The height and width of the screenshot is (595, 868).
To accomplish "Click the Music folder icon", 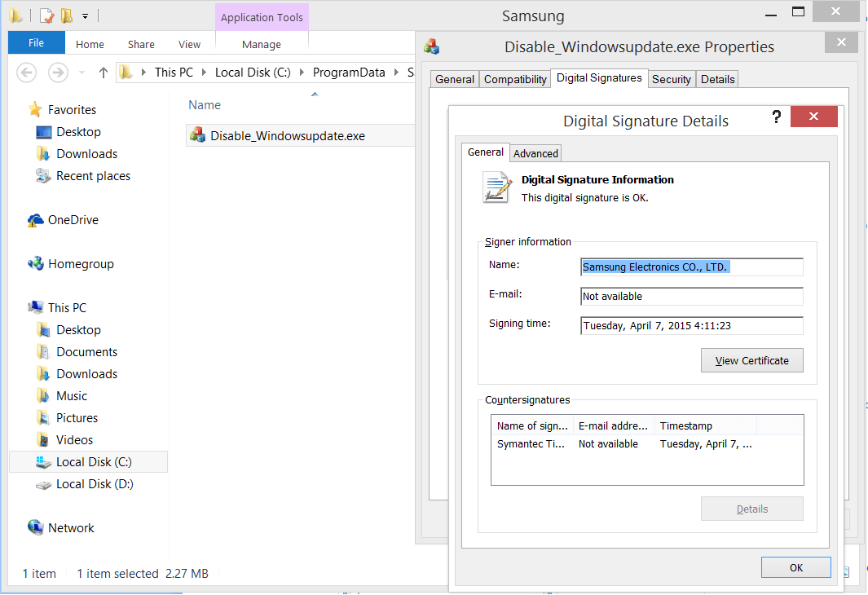I will 43,396.
